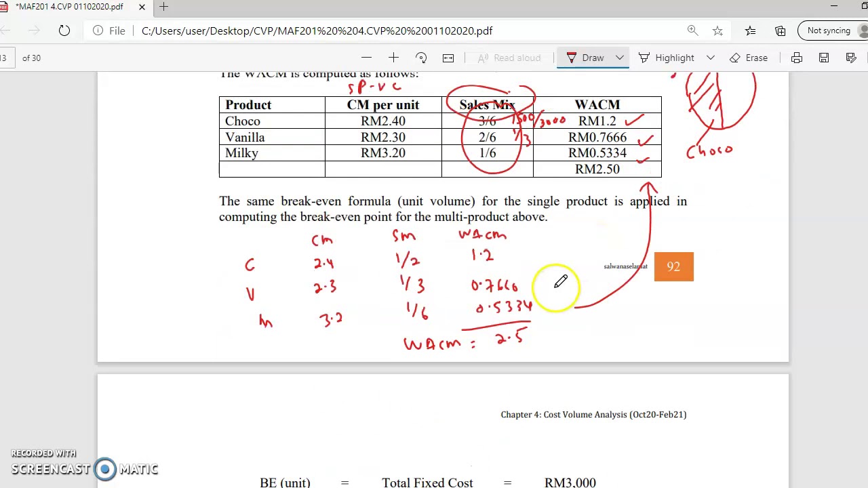Image resolution: width=868 pixels, height=488 pixels.
Task: Click the orange page number 92 box
Action: tap(673, 266)
